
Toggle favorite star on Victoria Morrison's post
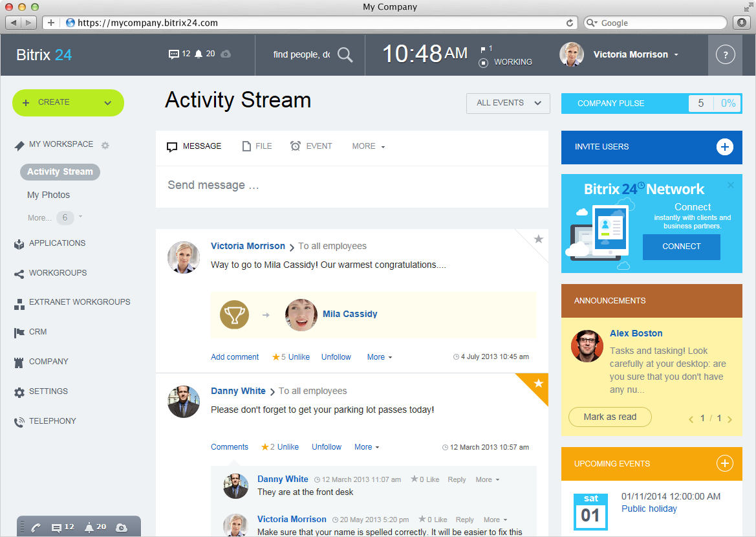point(538,239)
